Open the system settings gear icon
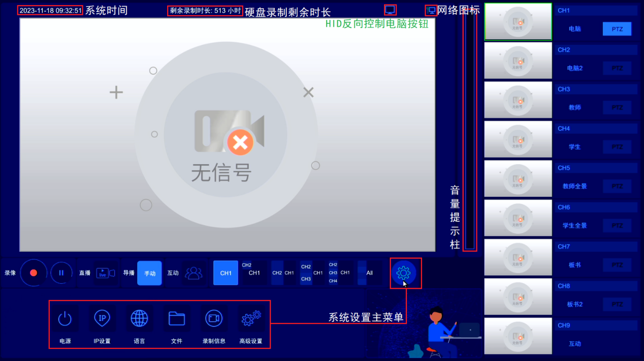The image size is (644, 361). click(403, 273)
